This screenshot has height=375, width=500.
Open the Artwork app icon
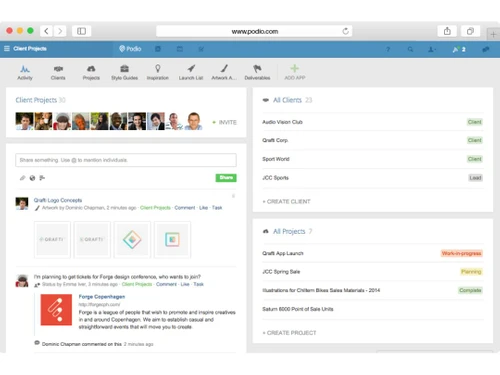tap(224, 72)
